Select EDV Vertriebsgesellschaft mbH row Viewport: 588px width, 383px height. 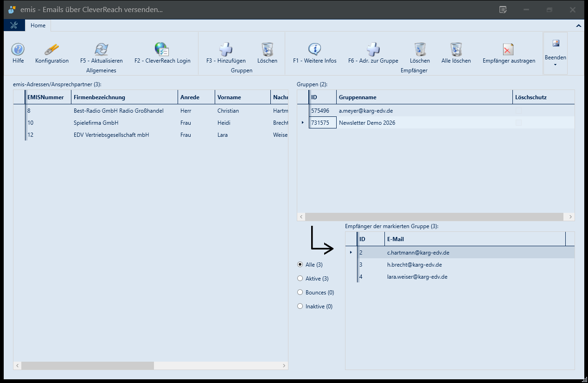pyautogui.click(x=151, y=135)
